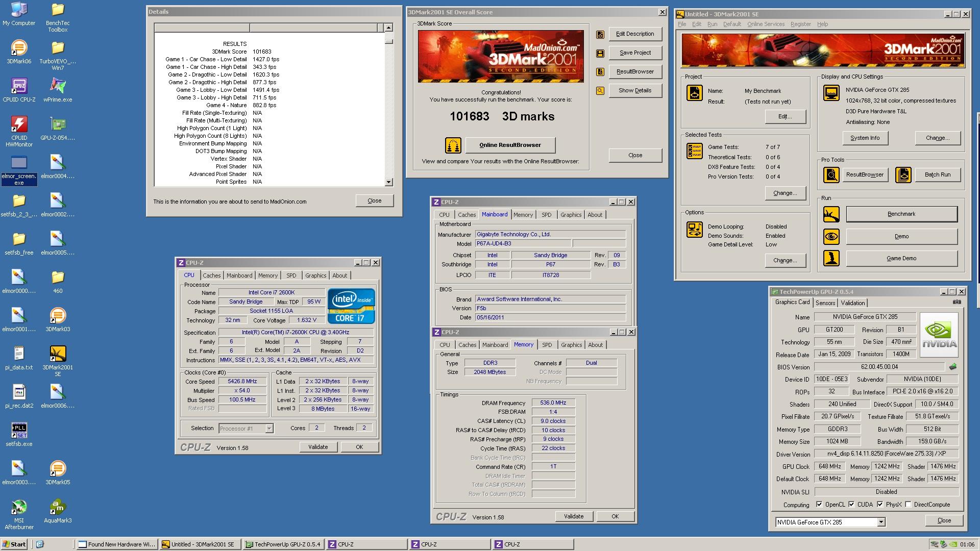Click Benchmark run icon in 3DMark2001
The image size is (980, 551).
831,214
